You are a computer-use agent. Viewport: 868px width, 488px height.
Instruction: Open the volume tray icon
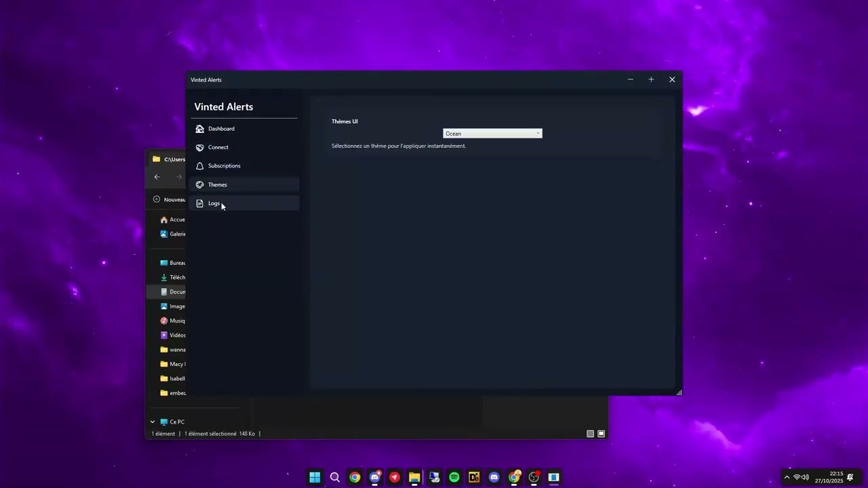(x=806, y=477)
